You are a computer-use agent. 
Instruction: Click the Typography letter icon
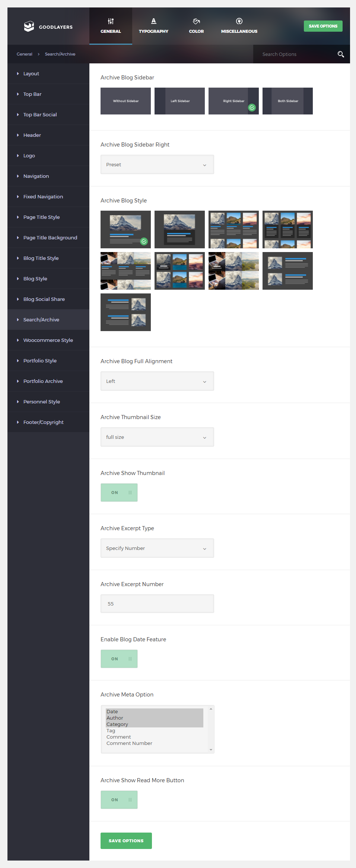coord(153,21)
